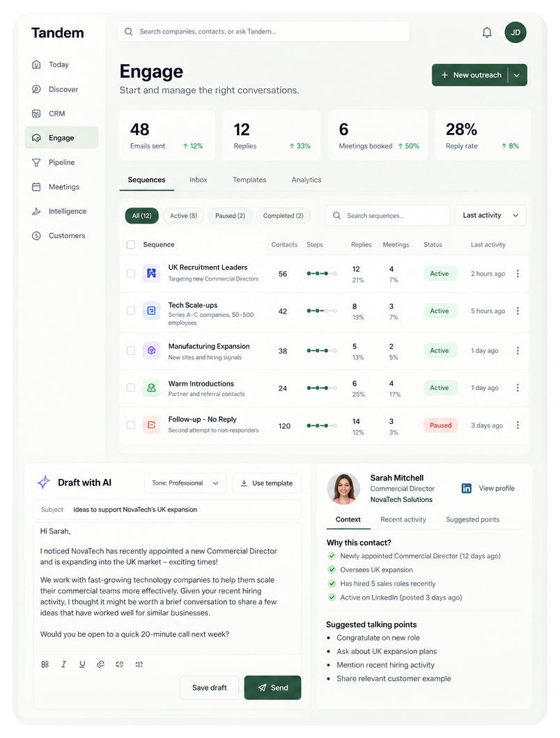The width and height of the screenshot is (560, 738).
Task: Check the Follow-up - No Reply checkbox
Action: [131, 425]
